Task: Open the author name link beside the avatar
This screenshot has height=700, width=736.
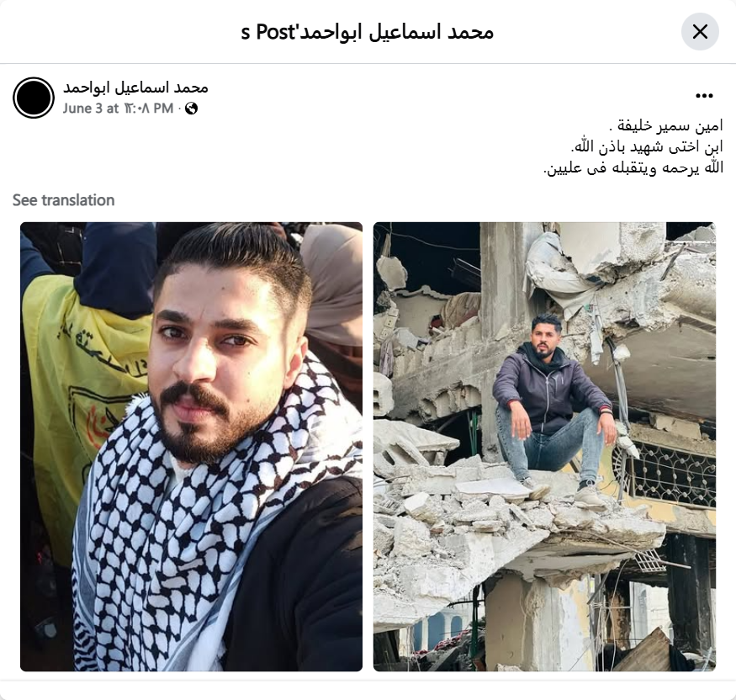Action: (x=135, y=87)
